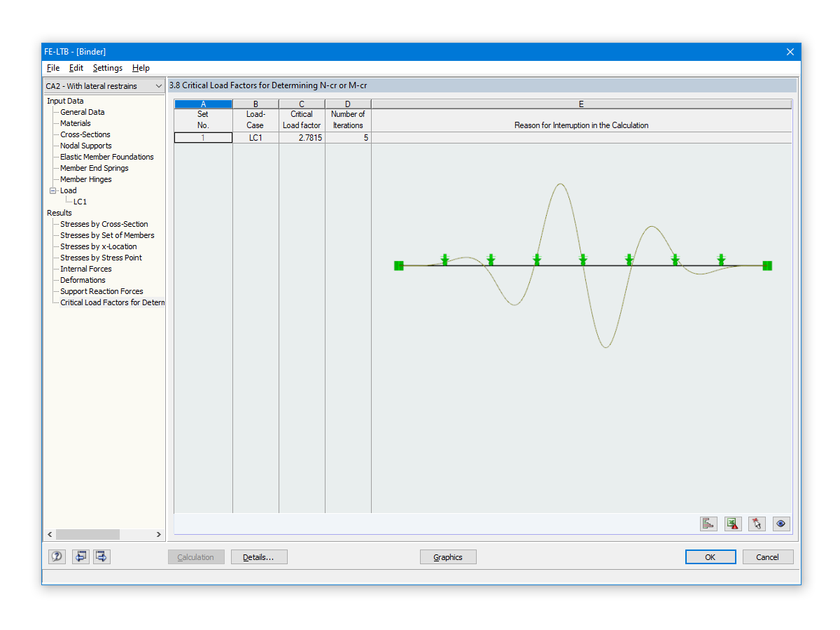Select column B header
840x630 pixels.
[255, 104]
